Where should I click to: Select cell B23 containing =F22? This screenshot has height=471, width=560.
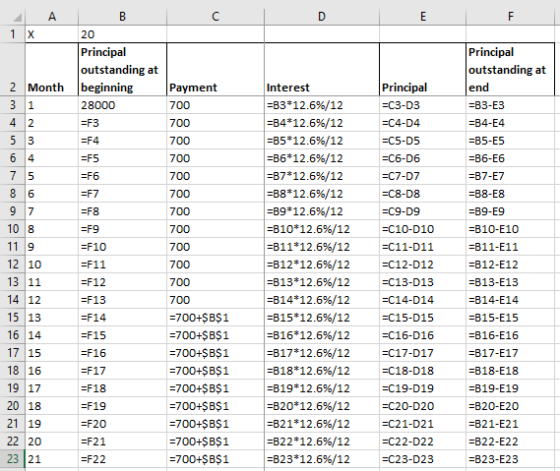(122, 459)
